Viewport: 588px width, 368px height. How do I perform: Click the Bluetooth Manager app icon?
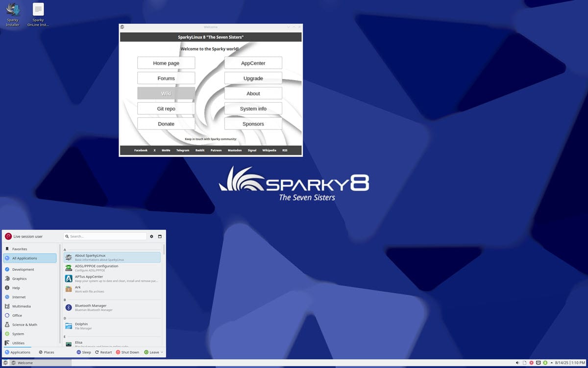69,308
